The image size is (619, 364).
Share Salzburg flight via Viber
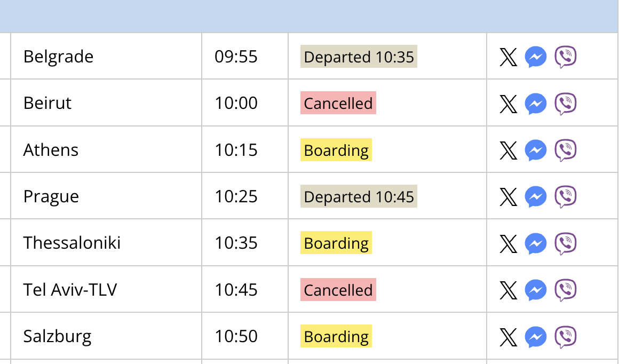(566, 337)
